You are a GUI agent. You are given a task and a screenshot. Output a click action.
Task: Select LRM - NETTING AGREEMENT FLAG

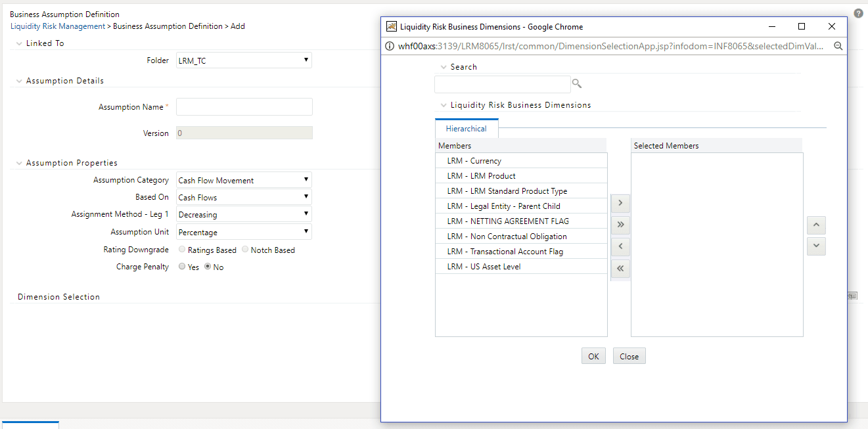point(521,221)
